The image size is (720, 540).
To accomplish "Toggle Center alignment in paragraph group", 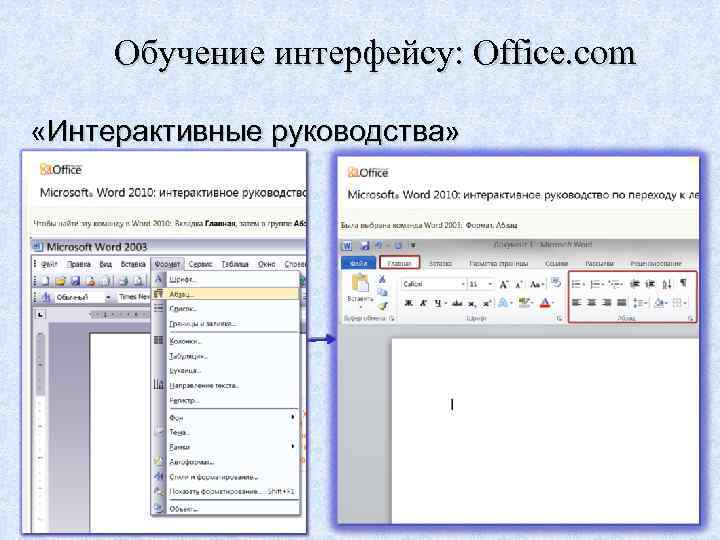I will coord(591,303).
